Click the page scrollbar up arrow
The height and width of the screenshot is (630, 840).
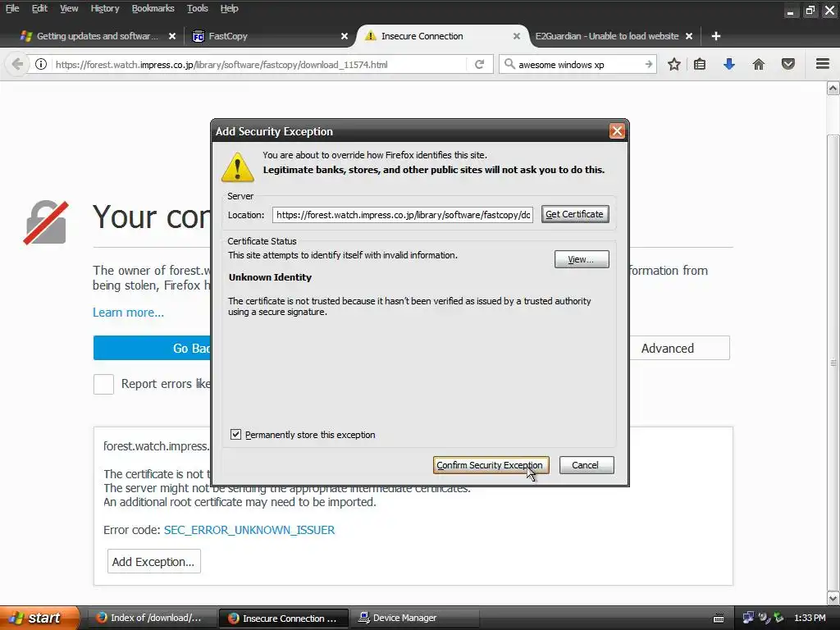[x=833, y=88]
